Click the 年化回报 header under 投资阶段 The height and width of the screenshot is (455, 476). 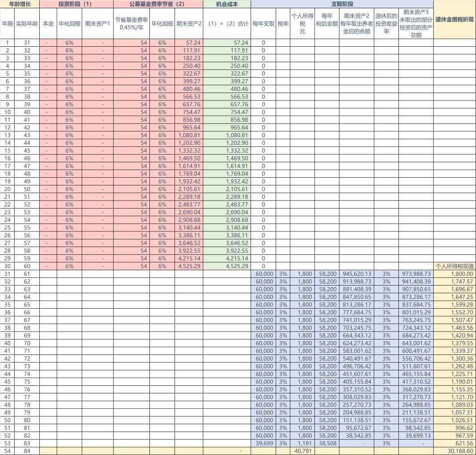[x=70, y=24]
